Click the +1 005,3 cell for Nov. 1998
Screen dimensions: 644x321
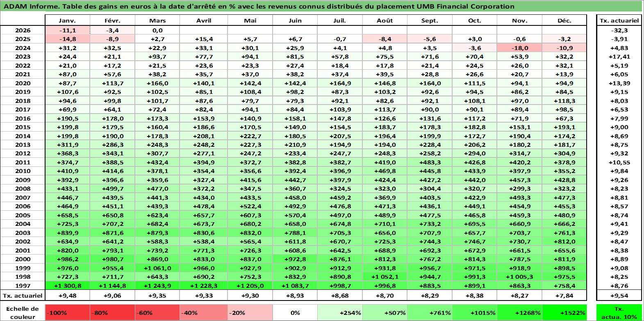point(519,277)
